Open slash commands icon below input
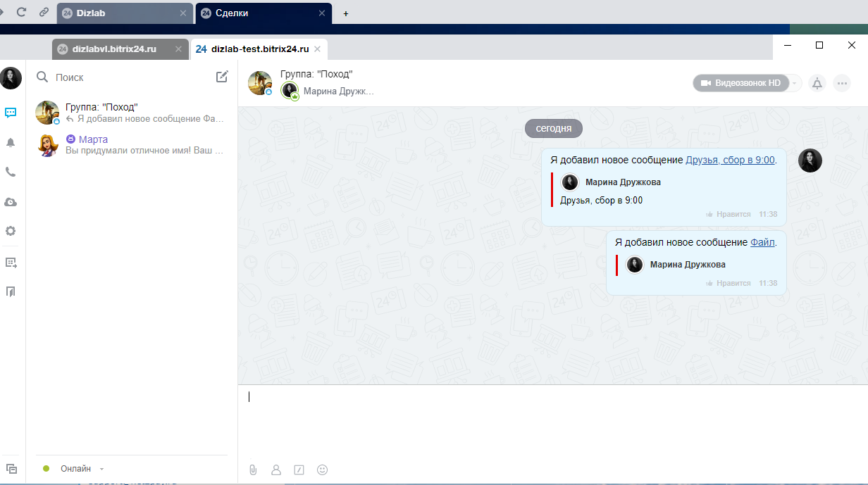868x485 pixels. [299, 470]
